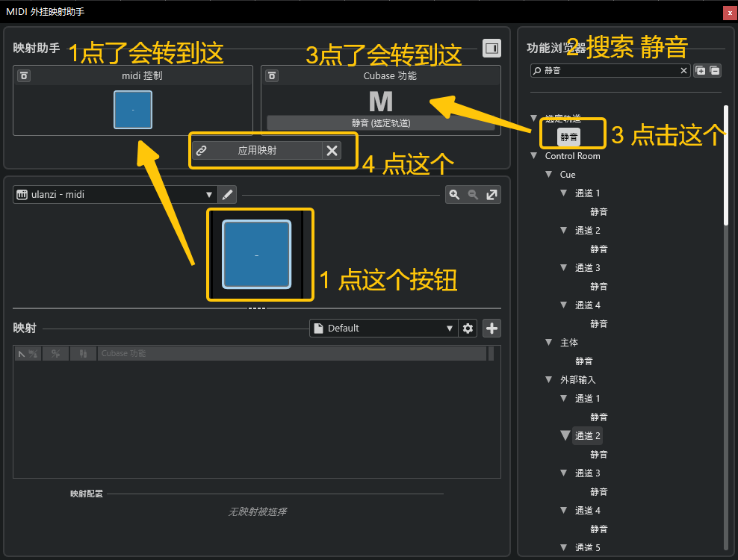Collapse 通道 4 under Cue
Image resolution: width=738 pixels, height=560 pixels.
pyautogui.click(x=564, y=305)
